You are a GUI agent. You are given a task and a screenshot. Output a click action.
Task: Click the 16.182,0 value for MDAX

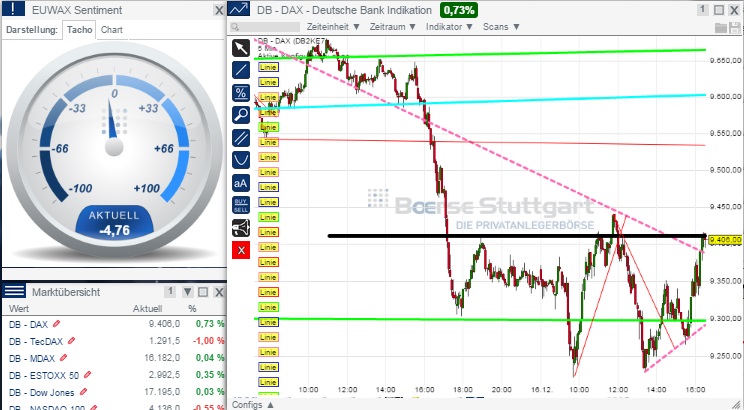click(162, 358)
